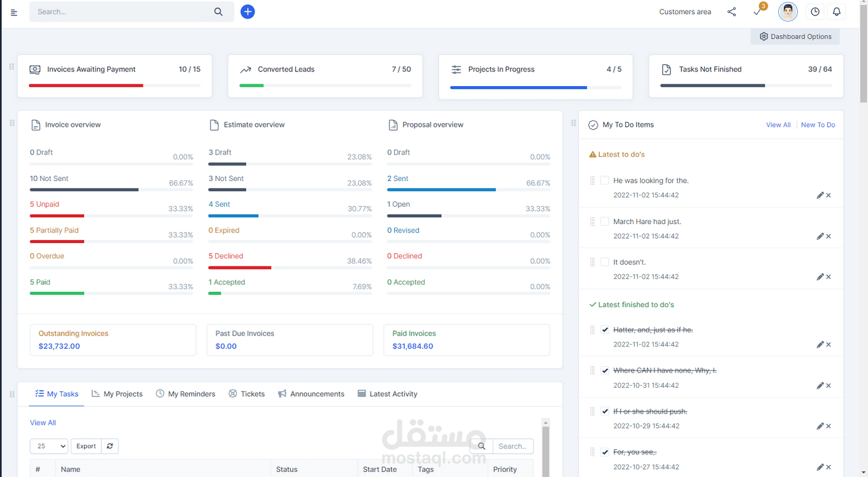Screen dimensions: 868x477
Task: Click the share icon in the top bar
Action: pyautogui.click(x=731, y=11)
